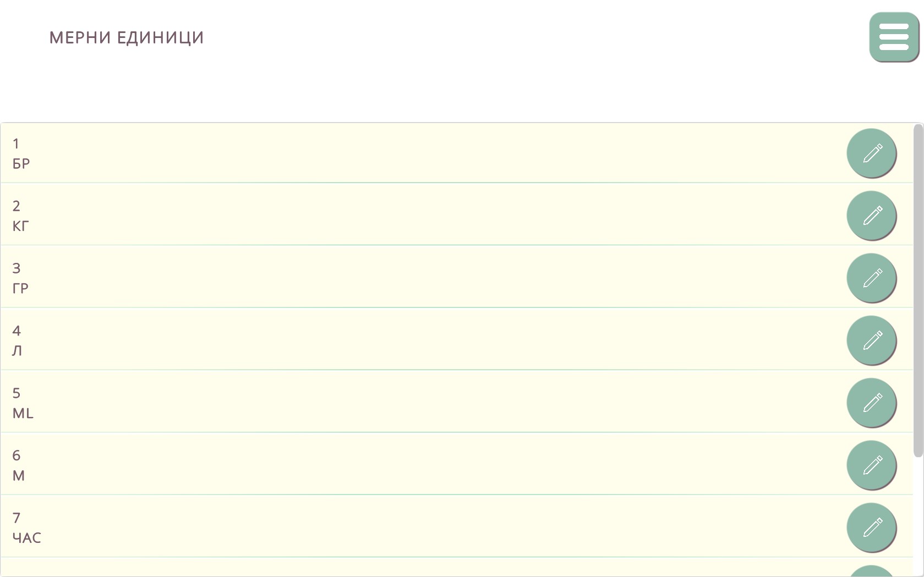Click the list's vertical scrollbar thumb

(917, 290)
